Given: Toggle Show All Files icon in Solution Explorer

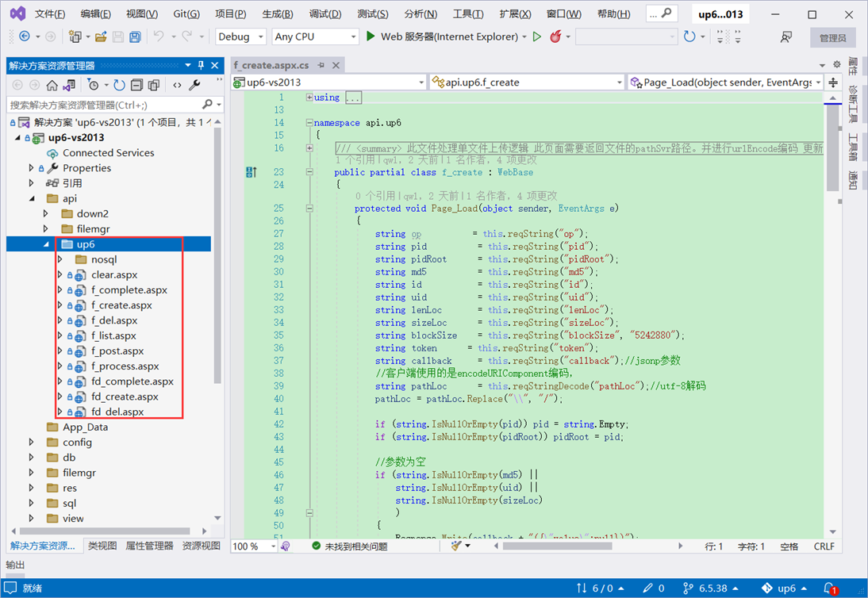Looking at the screenshot, I should [x=153, y=85].
